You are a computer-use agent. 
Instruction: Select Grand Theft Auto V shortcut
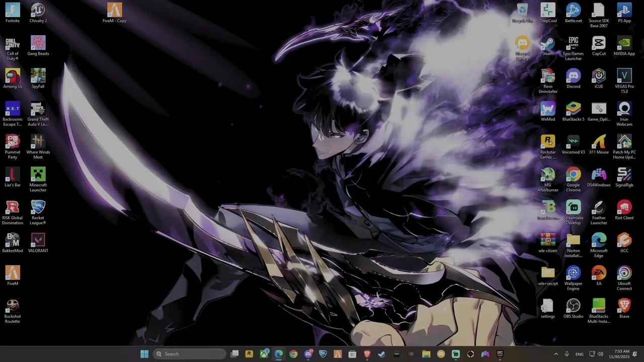pos(38,114)
